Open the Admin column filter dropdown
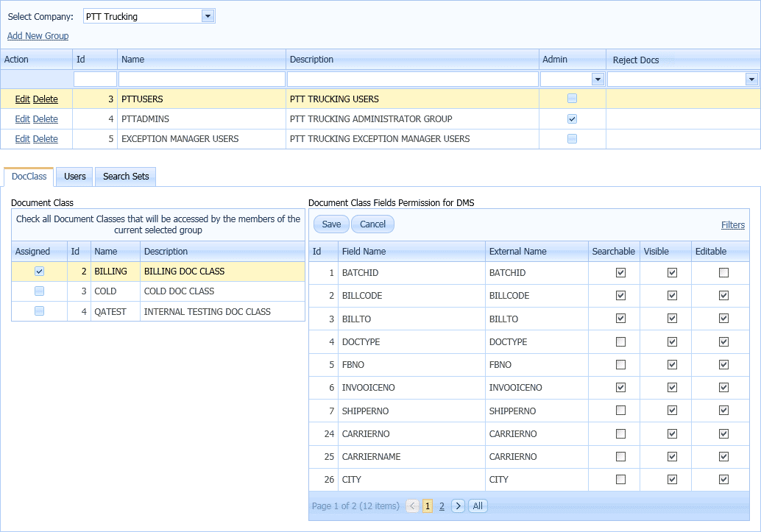761x532 pixels. click(x=598, y=79)
